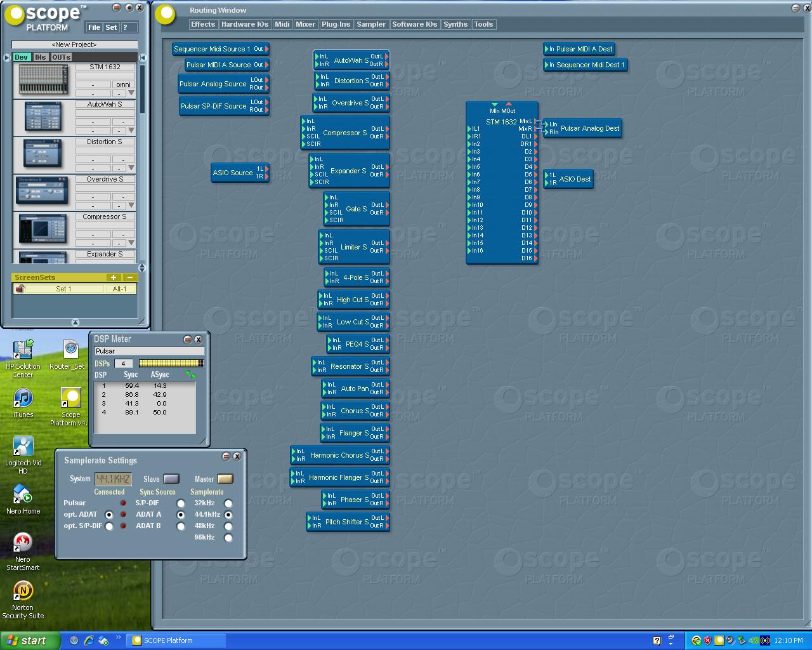Open the File menu in Scope Platform

[95, 27]
